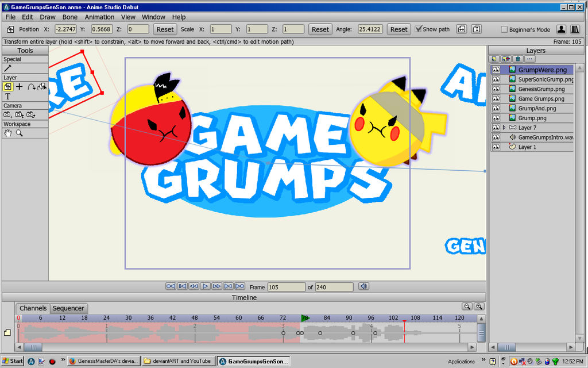
Task: Switch to the Sequencer tab
Action: tap(68, 308)
